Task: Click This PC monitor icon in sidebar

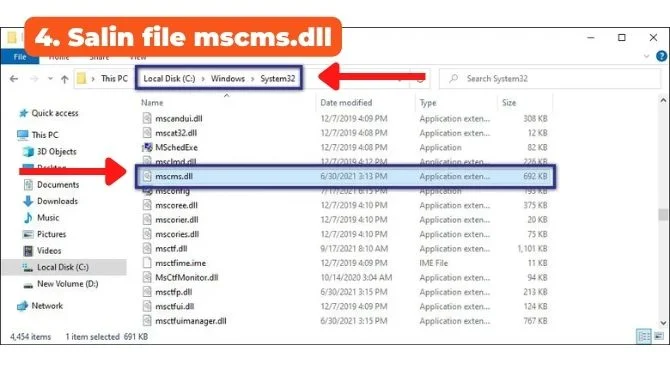Action: point(23,135)
